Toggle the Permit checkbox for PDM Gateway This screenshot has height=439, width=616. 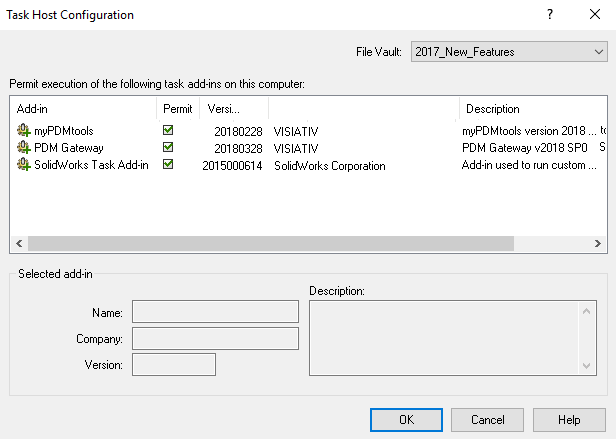click(x=168, y=147)
